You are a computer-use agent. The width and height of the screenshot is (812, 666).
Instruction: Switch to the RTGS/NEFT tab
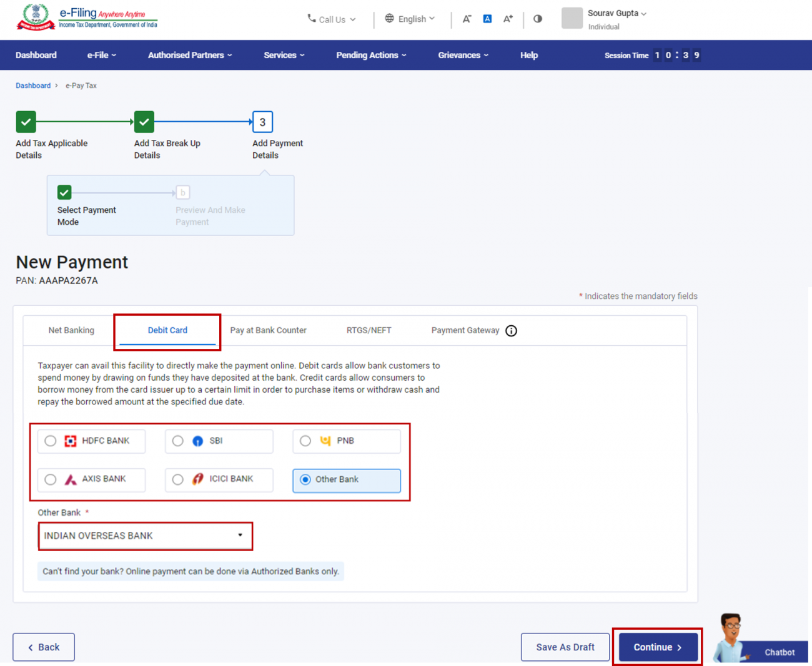tap(369, 330)
